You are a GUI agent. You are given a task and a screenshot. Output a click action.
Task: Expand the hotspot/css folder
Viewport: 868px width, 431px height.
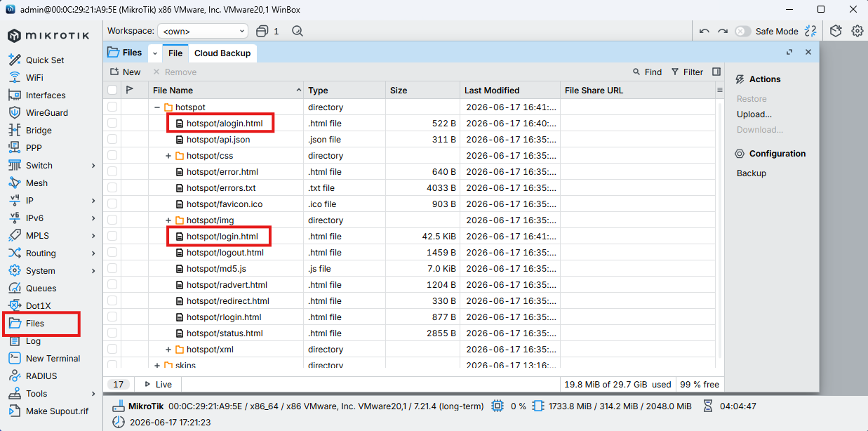click(x=168, y=156)
